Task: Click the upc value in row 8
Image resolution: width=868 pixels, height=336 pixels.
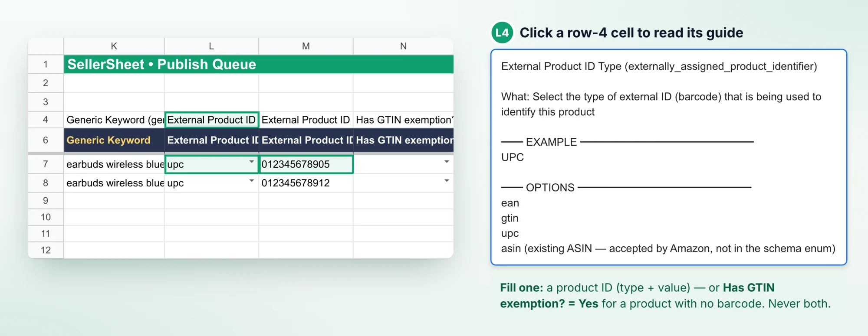Action: (x=175, y=183)
